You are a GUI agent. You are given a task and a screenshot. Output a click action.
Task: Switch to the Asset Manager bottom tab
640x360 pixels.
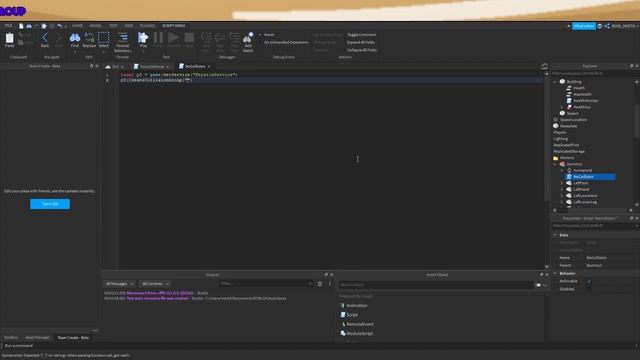pos(37,338)
